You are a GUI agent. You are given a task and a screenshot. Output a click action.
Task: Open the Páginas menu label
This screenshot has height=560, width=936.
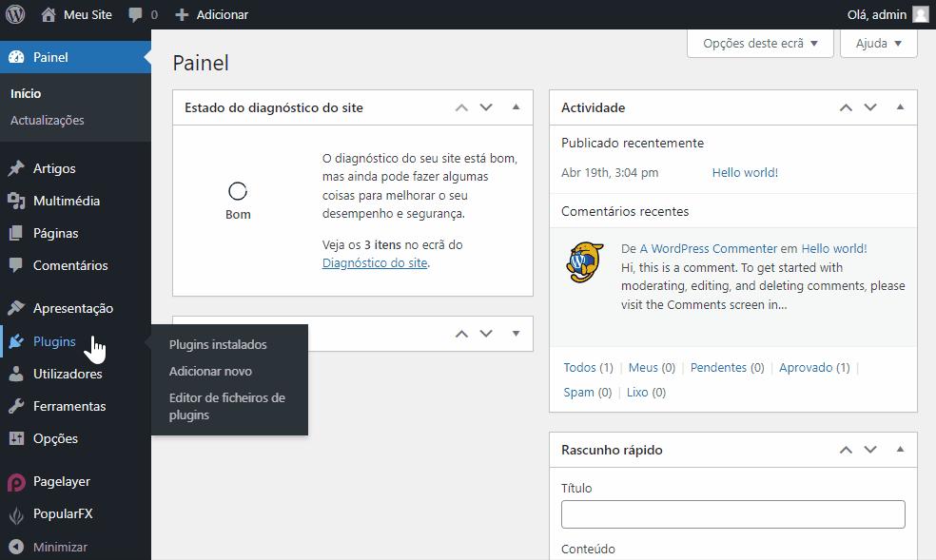point(55,233)
